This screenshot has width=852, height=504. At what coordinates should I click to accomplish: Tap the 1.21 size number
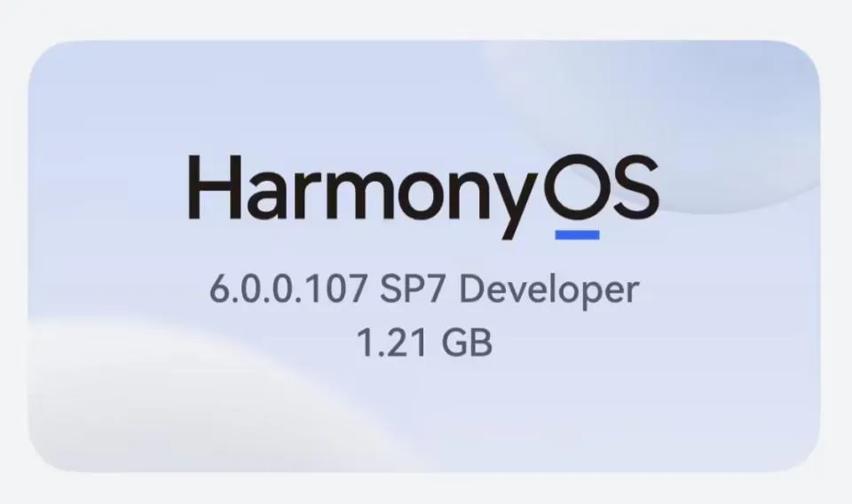[x=394, y=343]
